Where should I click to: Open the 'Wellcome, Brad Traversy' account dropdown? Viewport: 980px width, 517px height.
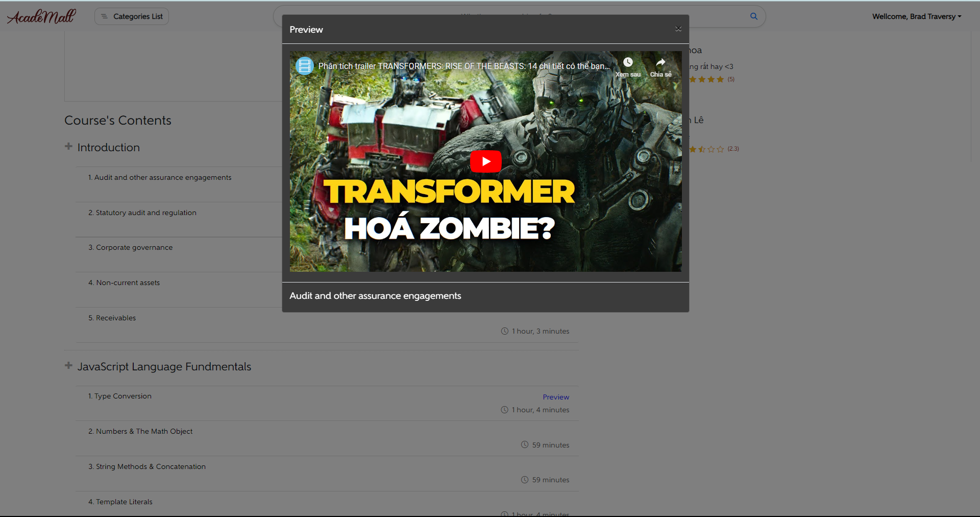point(916,16)
